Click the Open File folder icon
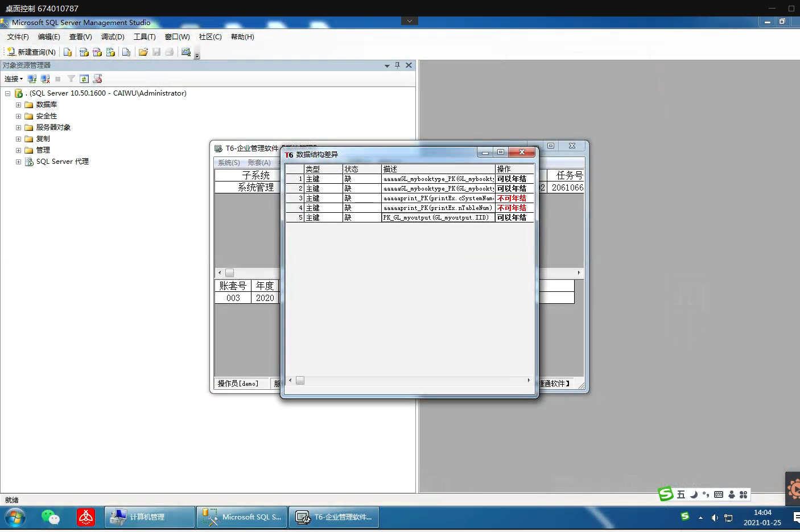 (143, 52)
